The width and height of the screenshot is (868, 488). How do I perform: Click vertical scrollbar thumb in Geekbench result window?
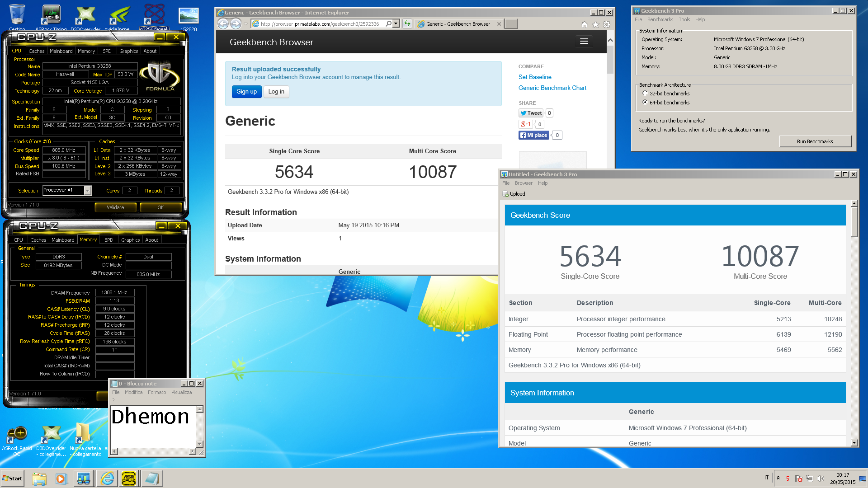(x=854, y=221)
